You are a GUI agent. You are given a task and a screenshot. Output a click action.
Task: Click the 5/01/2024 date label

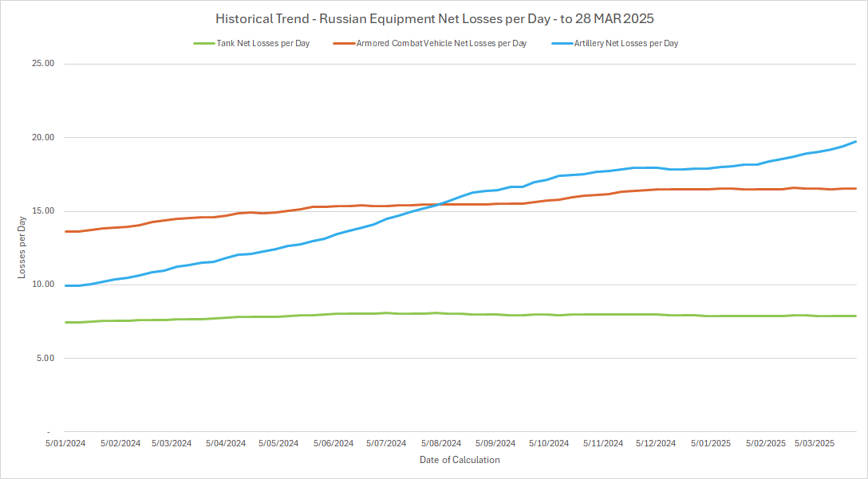[65, 443]
